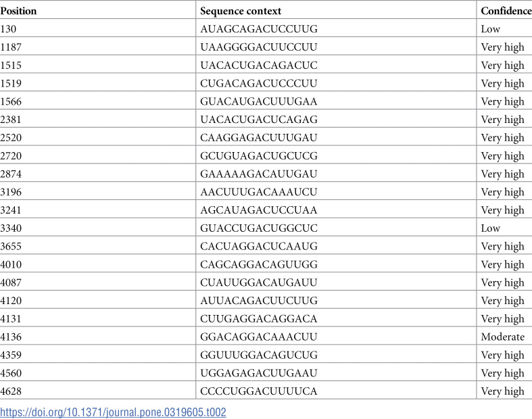Image resolution: width=532 pixels, height=419 pixels.
Task: Select position 1187 row cell
Action: [x=11, y=47]
